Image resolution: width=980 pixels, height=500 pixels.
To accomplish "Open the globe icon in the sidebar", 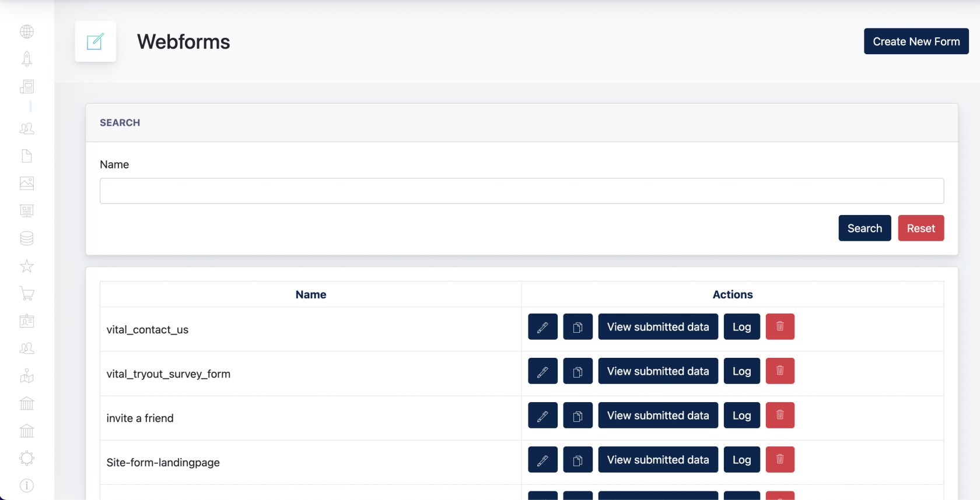I will (27, 31).
